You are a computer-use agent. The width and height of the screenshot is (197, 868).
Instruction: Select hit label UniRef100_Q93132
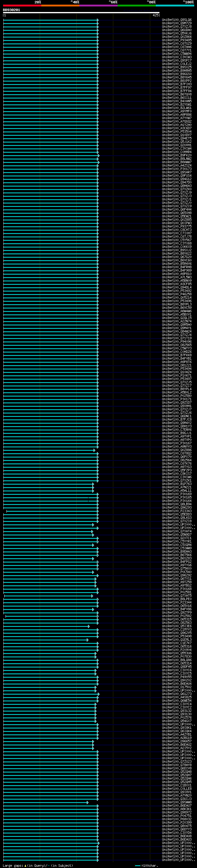177,711
